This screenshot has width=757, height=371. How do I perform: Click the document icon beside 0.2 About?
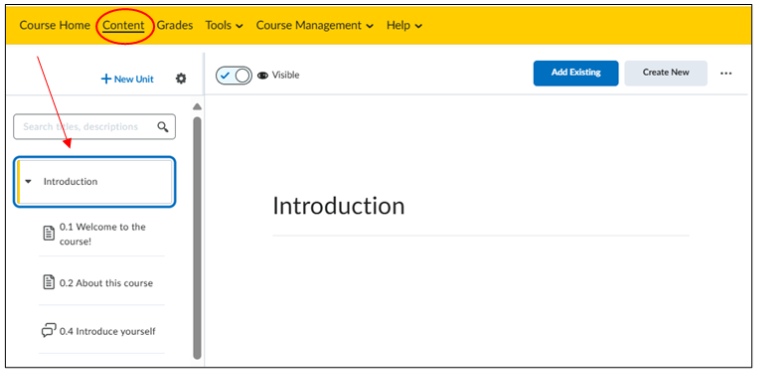[x=48, y=282]
